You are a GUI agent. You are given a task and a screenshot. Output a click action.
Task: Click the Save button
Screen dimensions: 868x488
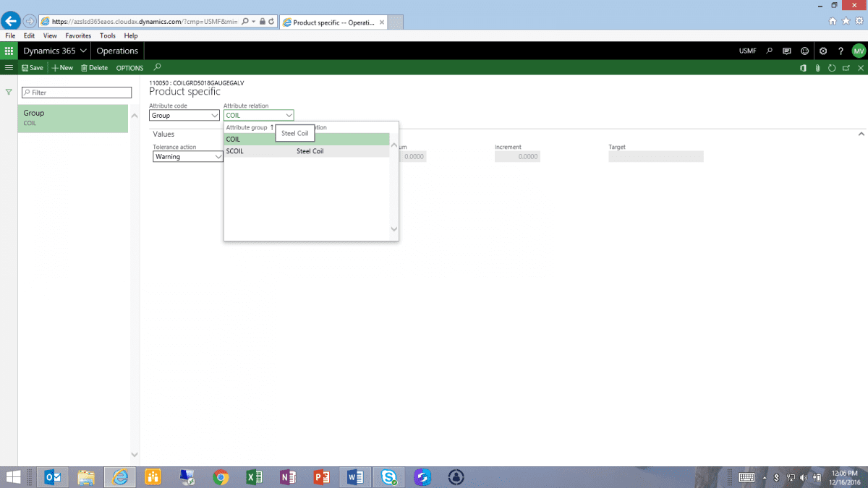[x=33, y=68]
